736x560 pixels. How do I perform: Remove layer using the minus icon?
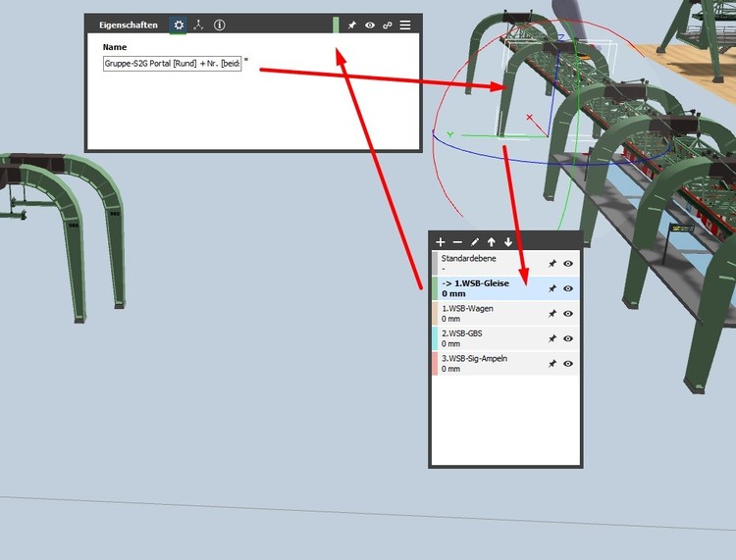[x=457, y=241]
